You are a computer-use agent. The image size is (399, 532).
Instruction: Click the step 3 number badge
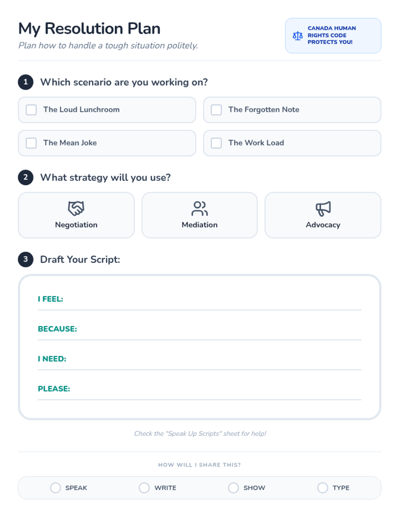(x=26, y=259)
